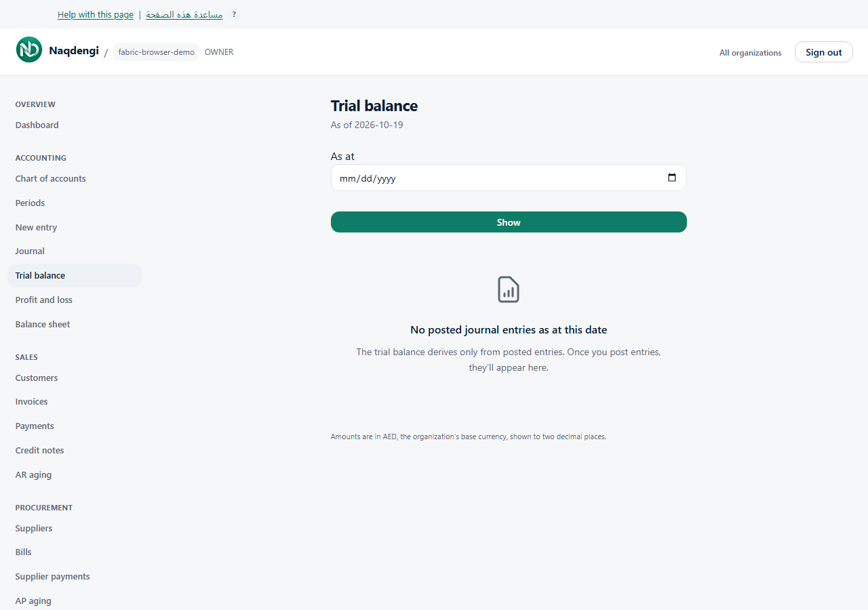Screen dimensions: 868x610
Task: Click the Sign out button
Action: (x=824, y=52)
